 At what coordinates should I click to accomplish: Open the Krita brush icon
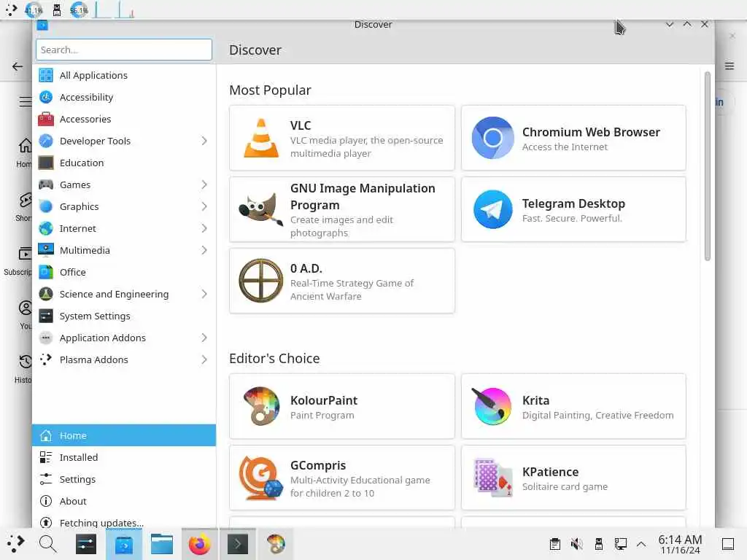492,406
